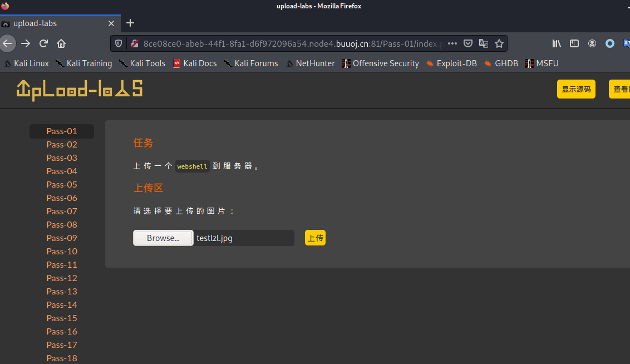Click the insecure connection lock icon

(x=135, y=43)
